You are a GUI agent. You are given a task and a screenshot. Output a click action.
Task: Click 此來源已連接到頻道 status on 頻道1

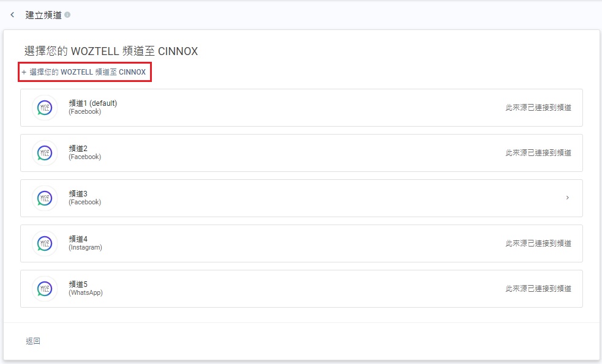click(538, 108)
